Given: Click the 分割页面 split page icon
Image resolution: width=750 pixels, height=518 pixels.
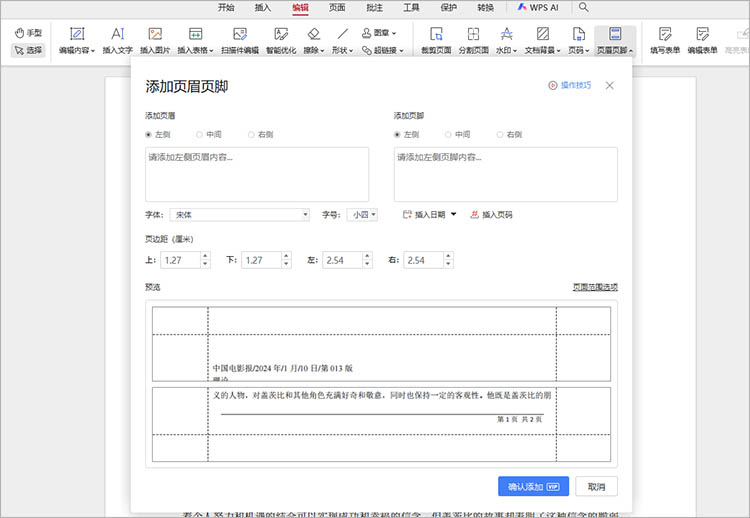Looking at the screenshot, I should 473,35.
